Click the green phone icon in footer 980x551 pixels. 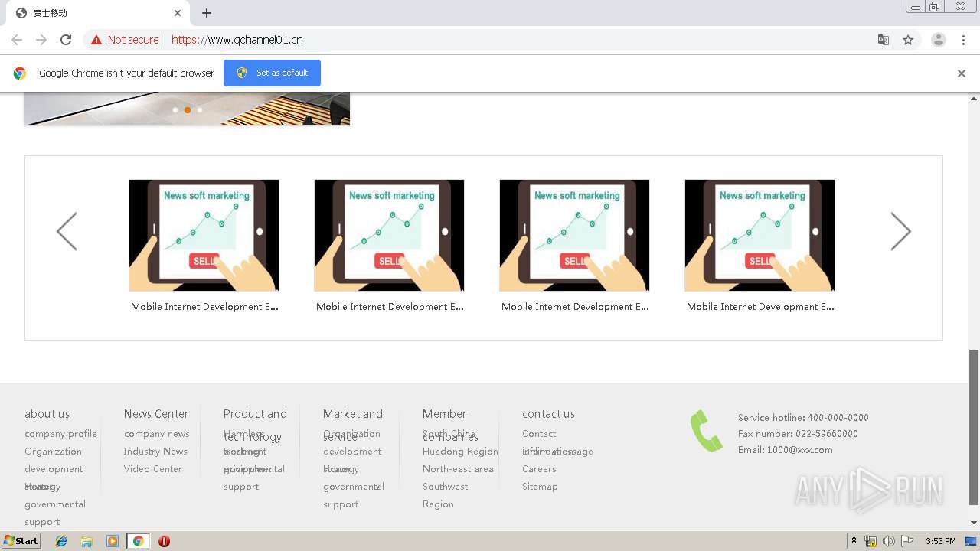pos(706,431)
